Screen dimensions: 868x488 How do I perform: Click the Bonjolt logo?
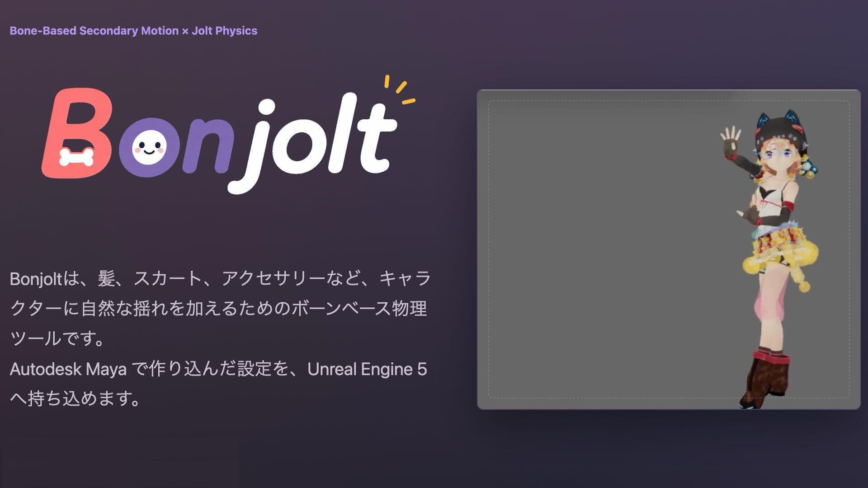(228, 135)
